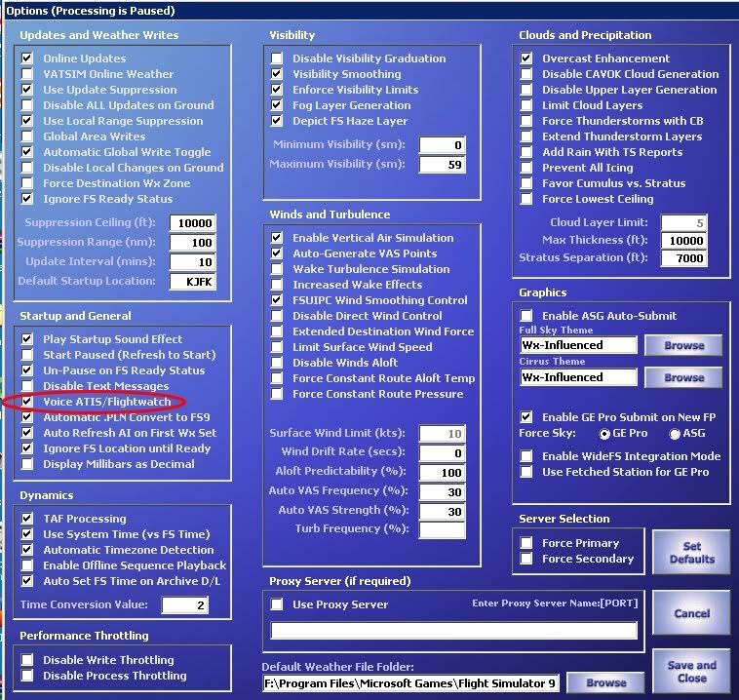Check Disable Write Throttling
Screen dimensions: 739x700
(x=27, y=659)
